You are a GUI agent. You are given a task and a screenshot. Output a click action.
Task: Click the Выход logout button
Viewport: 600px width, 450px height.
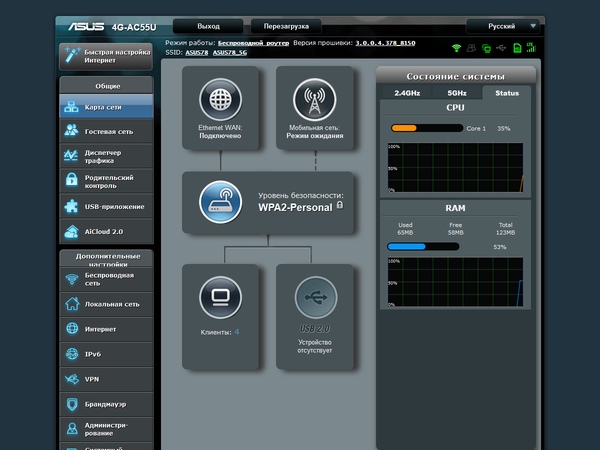coord(208,26)
